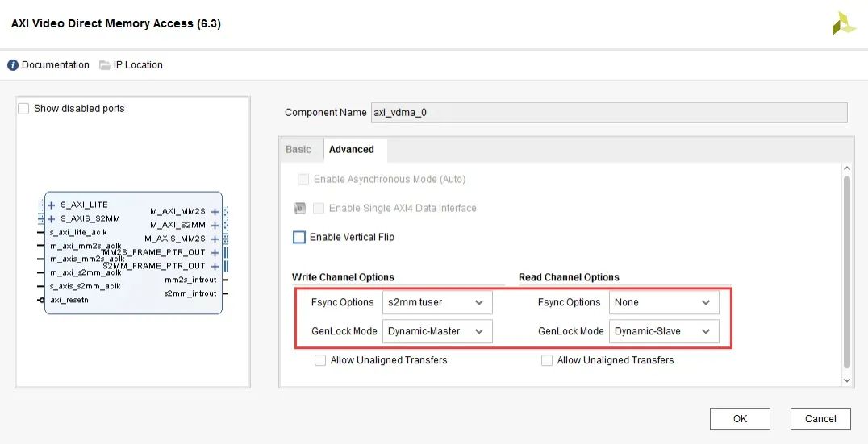Expand the S_AXIS_S2MM port plus icon

(52, 218)
